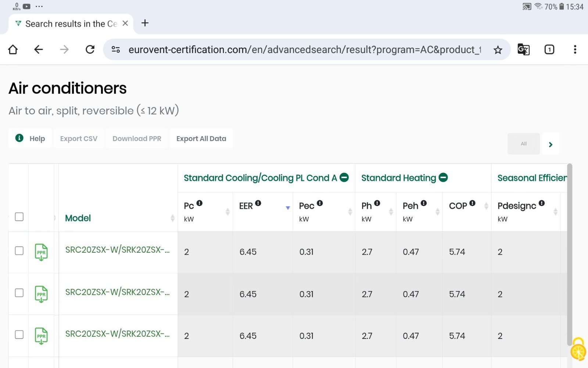Click the vertical table scrollbar

point(570,254)
